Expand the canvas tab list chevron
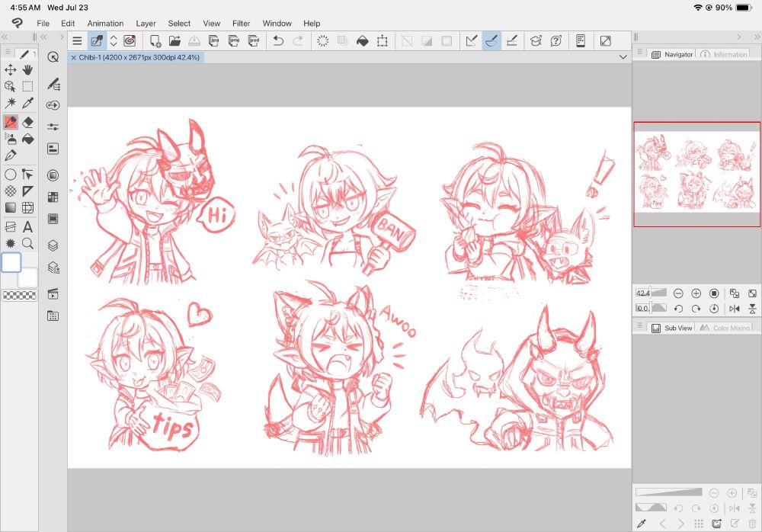762x532 pixels. click(623, 57)
